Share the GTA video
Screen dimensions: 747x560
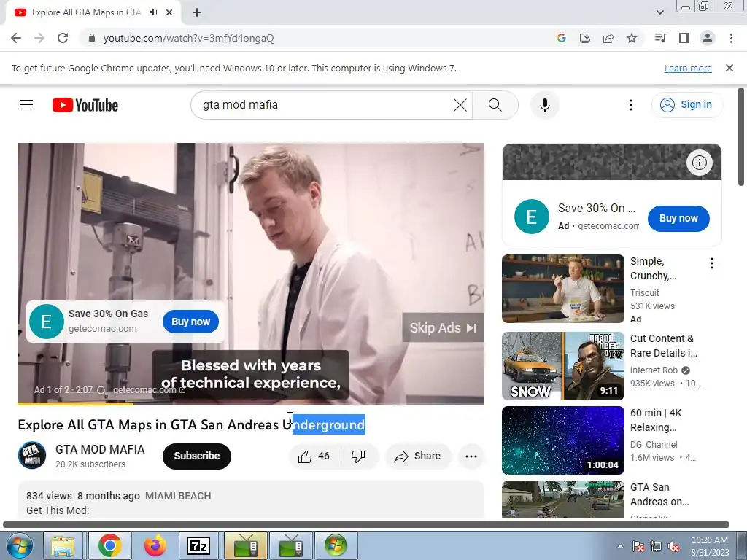418,456
